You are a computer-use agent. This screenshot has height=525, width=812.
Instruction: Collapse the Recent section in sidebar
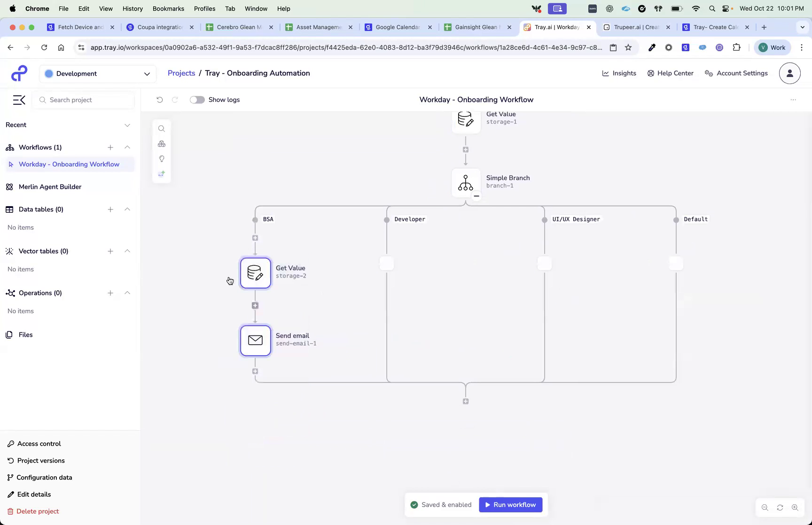[x=127, y=125]
